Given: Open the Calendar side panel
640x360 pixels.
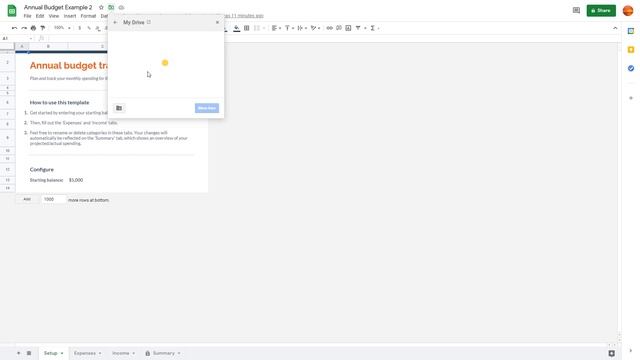Looking at the screenshot, I should click(x=631, y=31).
